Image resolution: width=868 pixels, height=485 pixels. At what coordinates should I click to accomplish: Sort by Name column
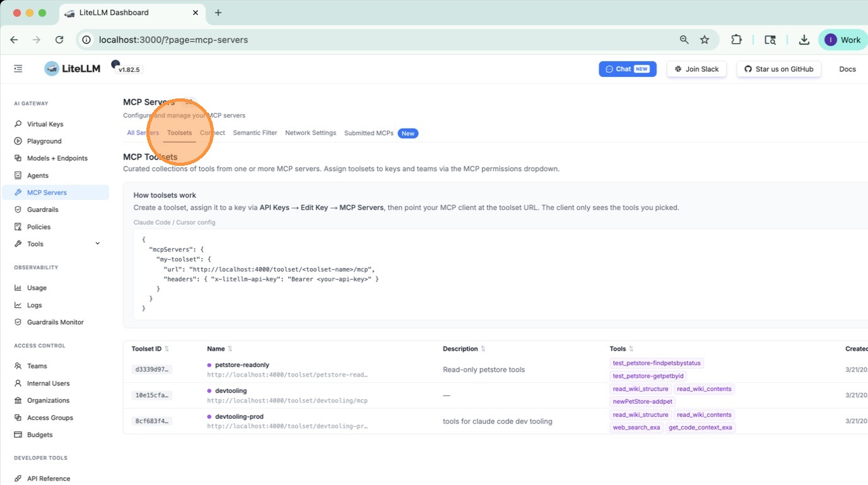(x=230, y=349)
